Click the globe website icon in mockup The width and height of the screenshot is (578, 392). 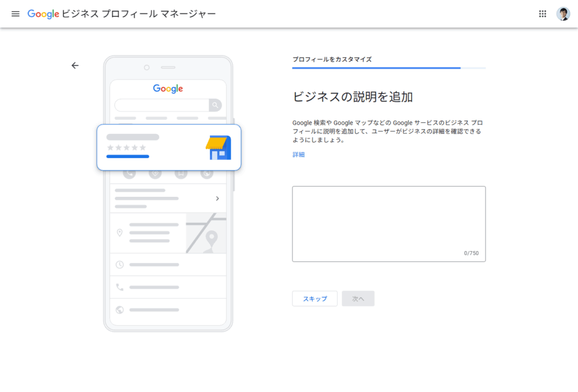[120, 310]
